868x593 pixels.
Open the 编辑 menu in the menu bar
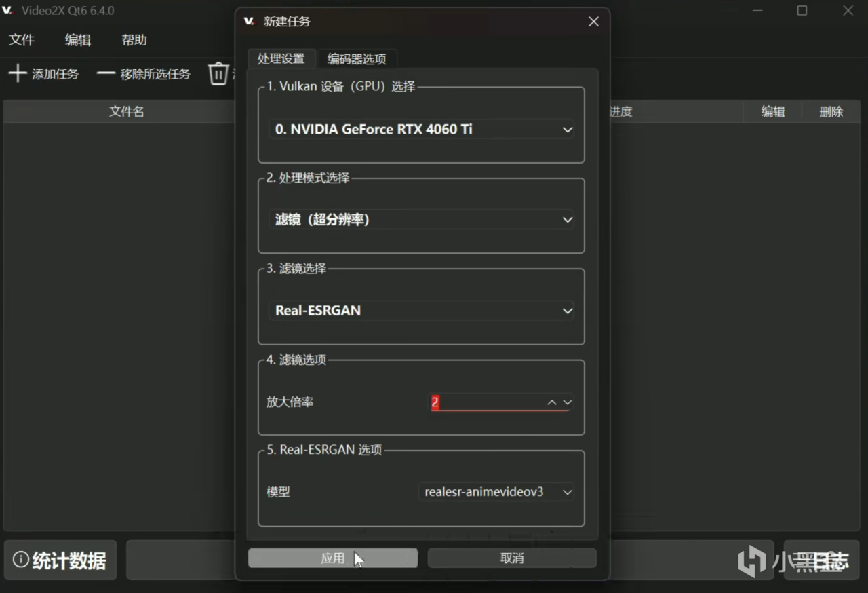78,40
